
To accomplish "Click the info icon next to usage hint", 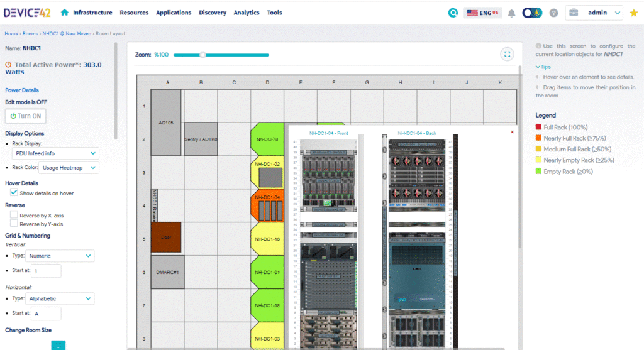I will click(x=538, y=46).
